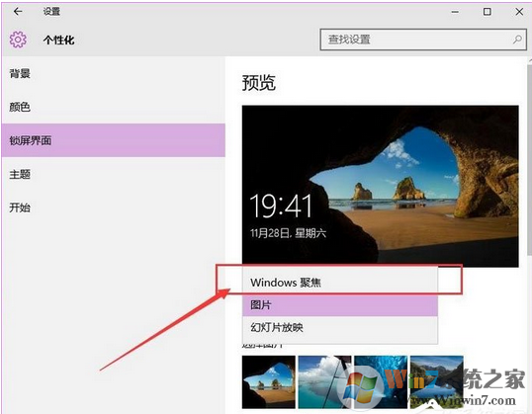Select the mountain lake thumbnail picture
532x414 pixels.
[x=437, y=381]
